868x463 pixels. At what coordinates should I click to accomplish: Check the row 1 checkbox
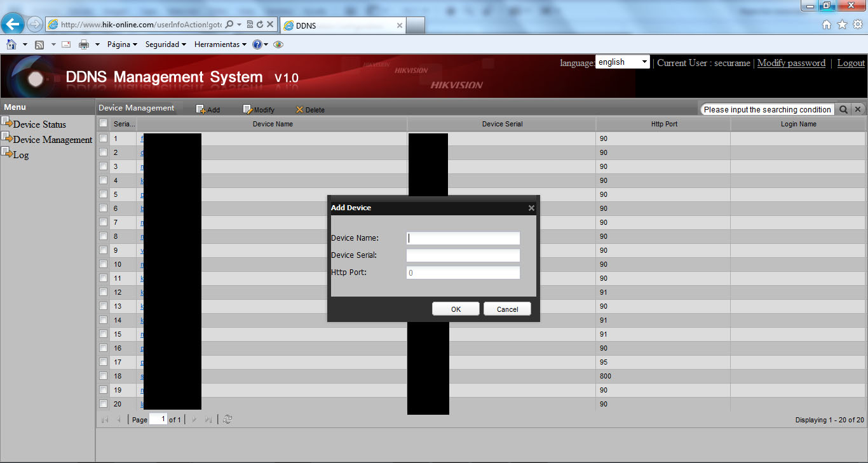point(103,138)
